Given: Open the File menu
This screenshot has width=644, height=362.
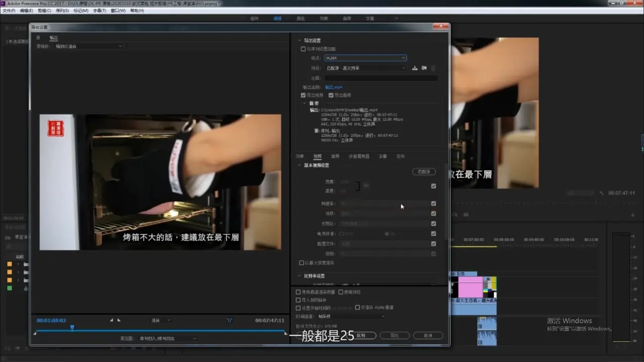Looking at the screenshot, I should coord(9,11).
